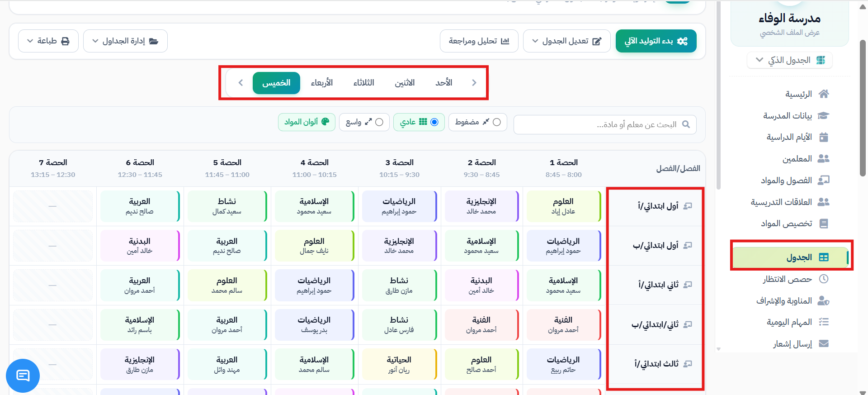Click the clock icon beside حصص الانتظار
This screenshot has height=395, width=868.
pos(824,279)
